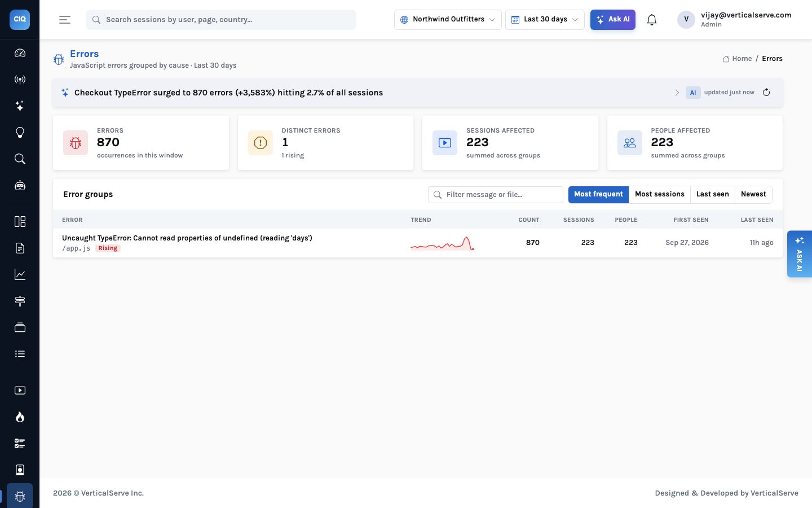Click the 11h ago last seen value
Viewport: 812px width, 508px height.
(x=761, y=243)
